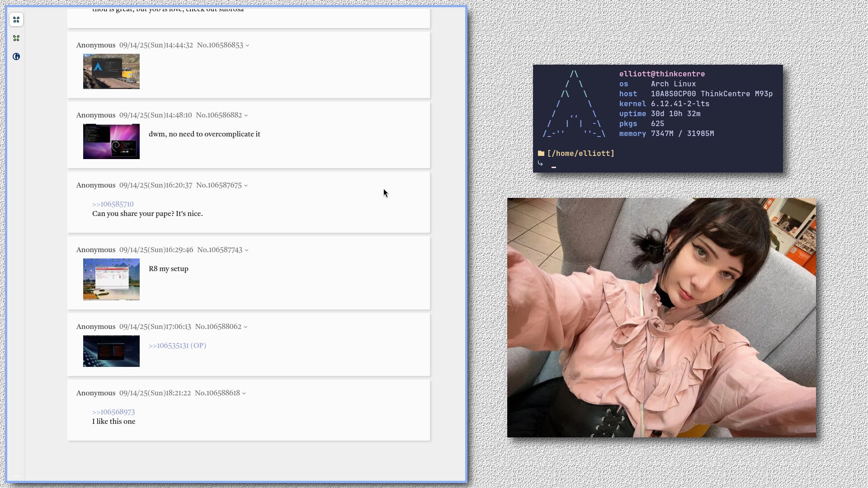Follow quote link >>106568973

(113, 412)
